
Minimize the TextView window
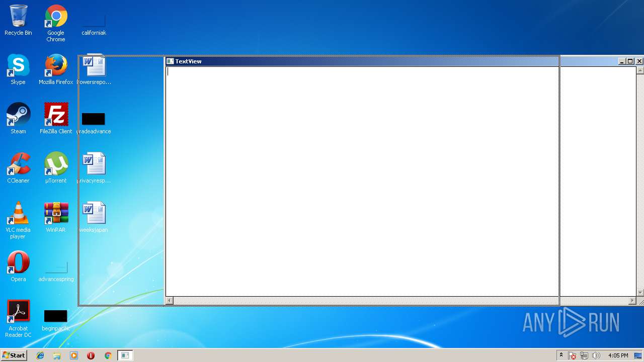pyautogui.click(x=622, y=61)
